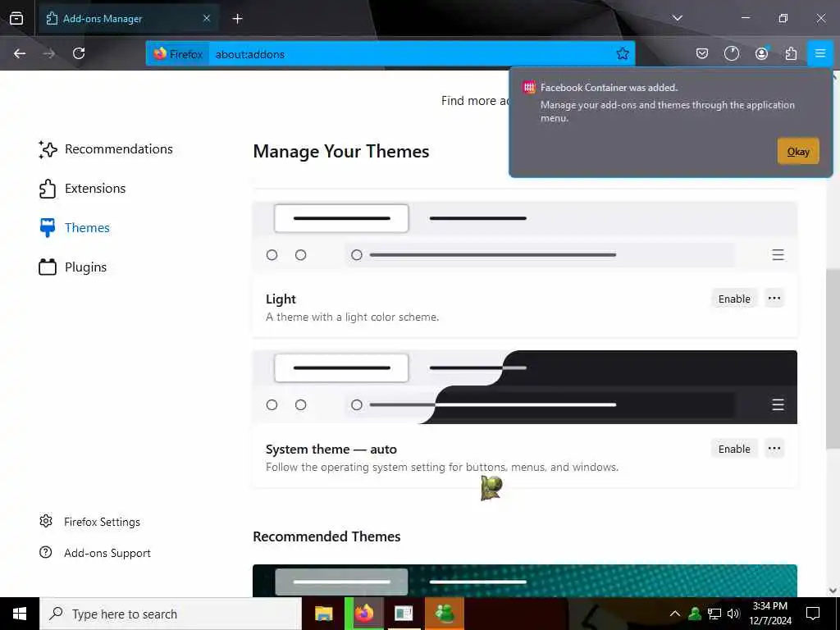Open the network icon in tray
This screenshot has height=630, width=840.
714,614
